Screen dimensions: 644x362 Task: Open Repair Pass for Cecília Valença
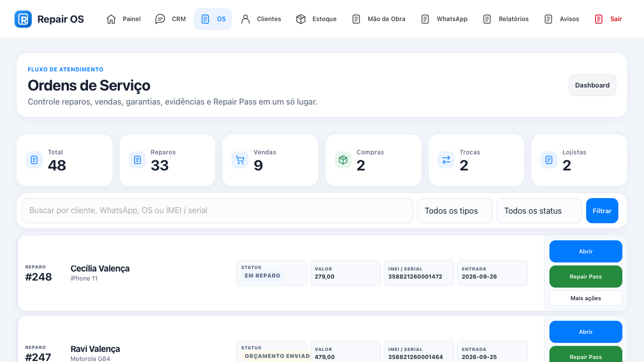(x=586, y=277)
